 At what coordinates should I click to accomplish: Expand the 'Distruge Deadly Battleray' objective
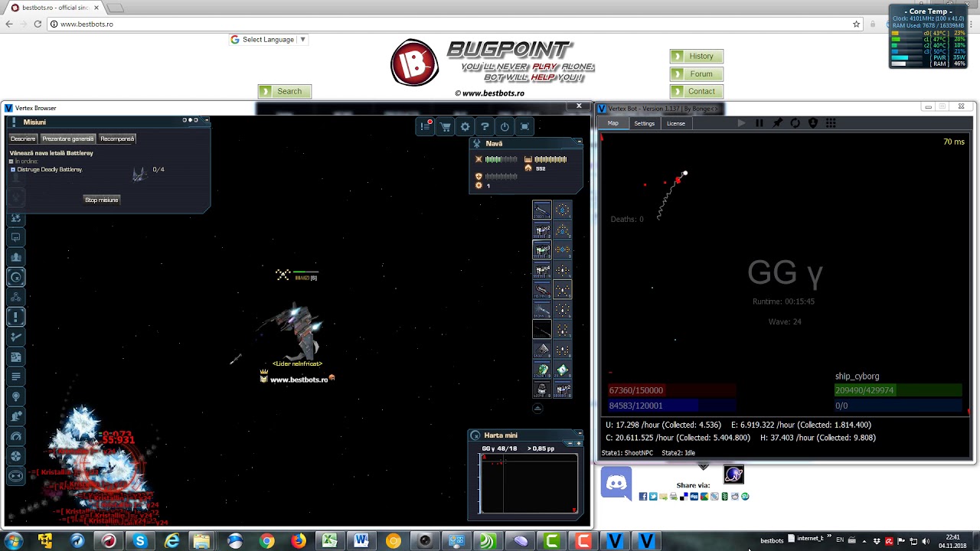click(13, 169)
